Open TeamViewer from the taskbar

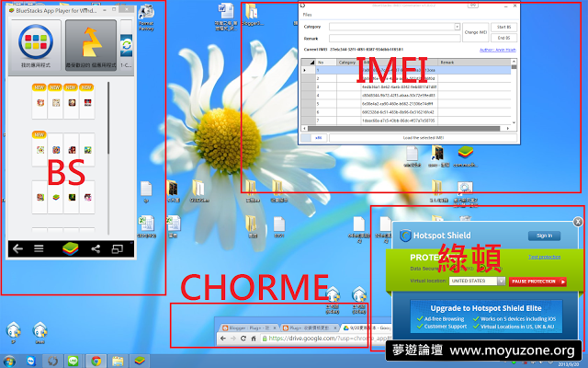[x=31, y=362]
